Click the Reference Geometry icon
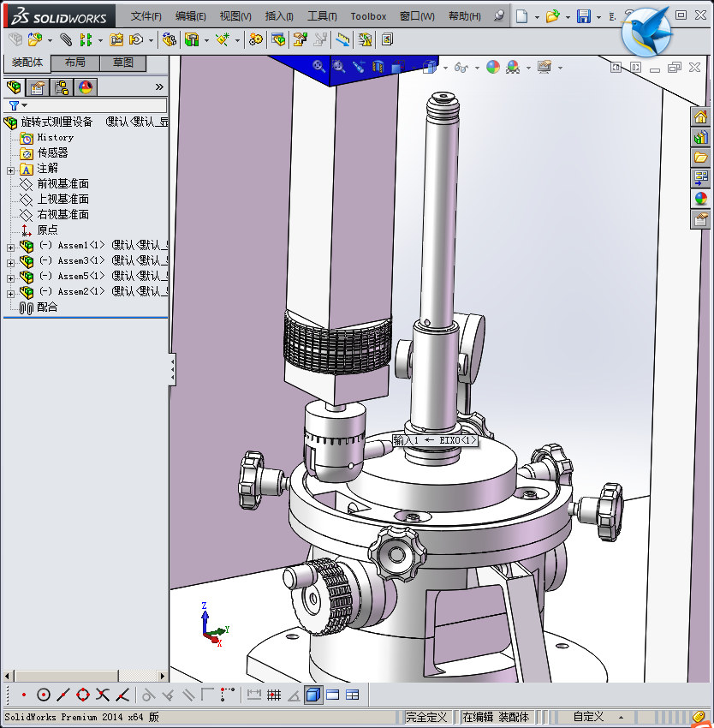The width and height of the screenshot is (714, 728). [x=223, y=39]
